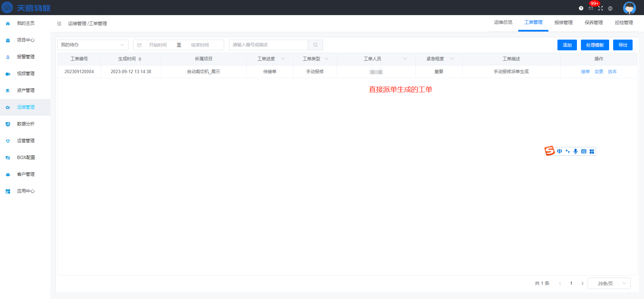This screenshot has height=299, width=644.
Task: Open the language globe icon
Action: coord(610,8)
